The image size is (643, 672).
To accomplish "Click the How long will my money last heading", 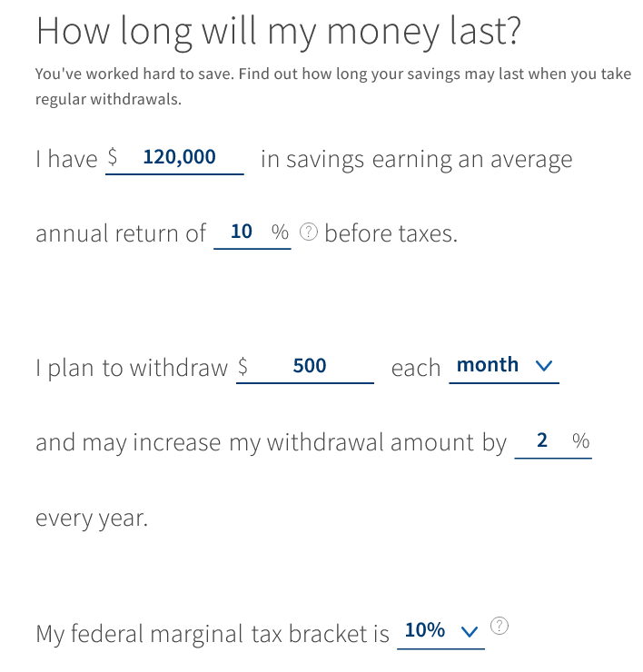I will click(278, 31).
